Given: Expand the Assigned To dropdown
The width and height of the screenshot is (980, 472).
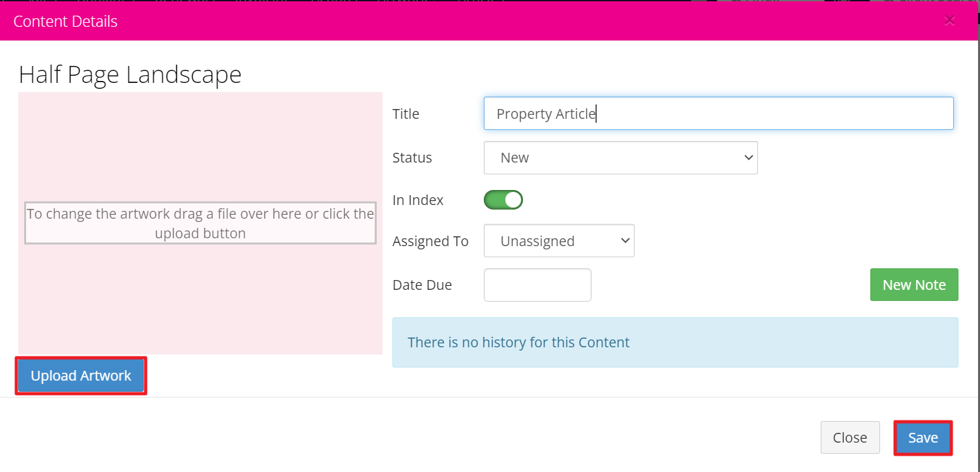Looking at the screenshot, I should [x=559, y=241].
